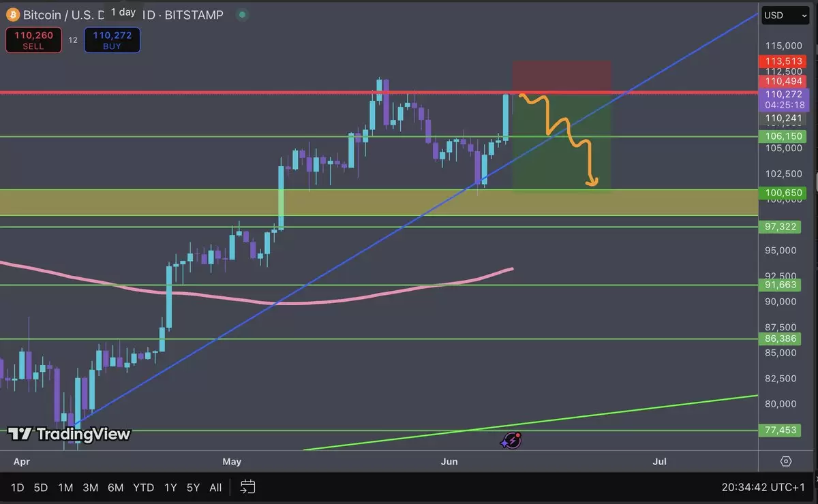Select the 1D time range
Viewport: 818px width, 504px height.
pos(18,488)
